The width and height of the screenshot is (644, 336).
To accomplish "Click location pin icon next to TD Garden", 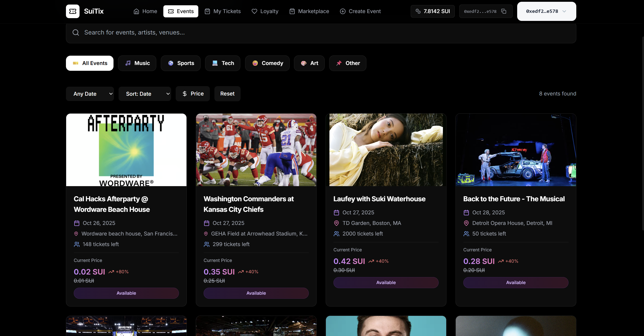I will click(336, 223).
